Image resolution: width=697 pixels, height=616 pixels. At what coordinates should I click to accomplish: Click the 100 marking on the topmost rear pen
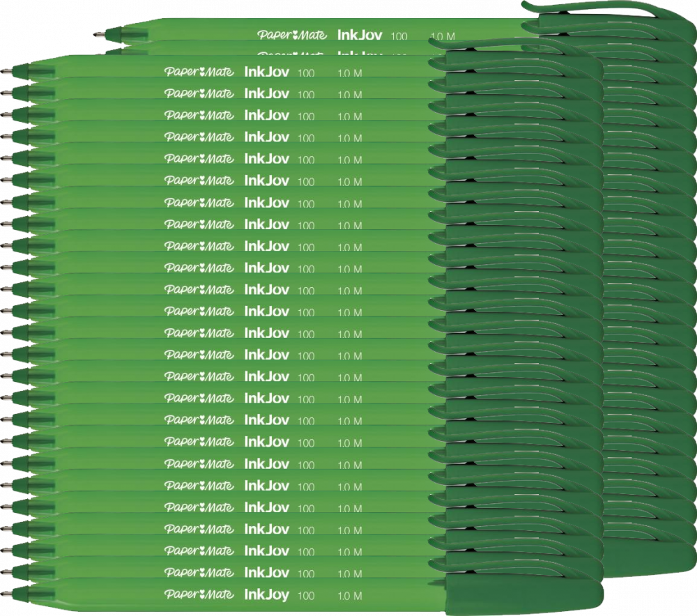coord(400,34)
